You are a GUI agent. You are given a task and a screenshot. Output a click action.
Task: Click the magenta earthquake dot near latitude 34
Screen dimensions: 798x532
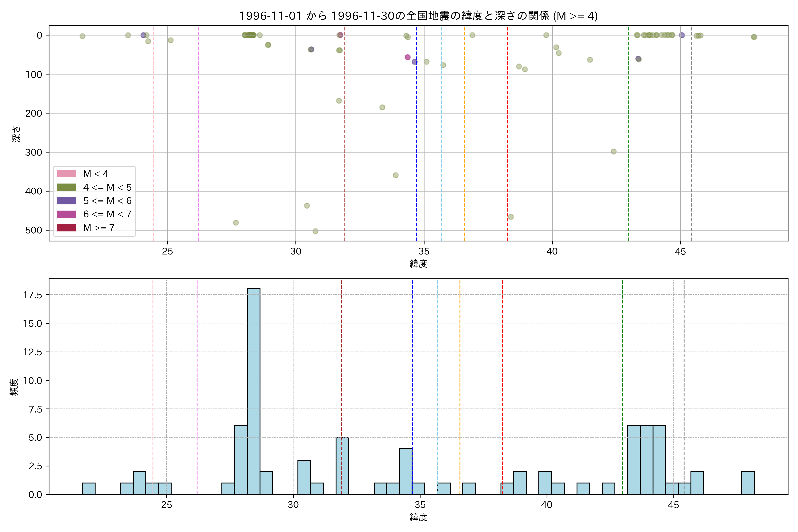tap(407, 57)
